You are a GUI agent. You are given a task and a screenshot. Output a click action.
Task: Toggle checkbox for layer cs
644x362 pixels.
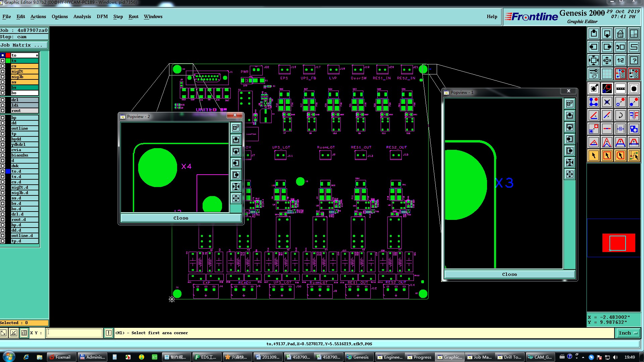[3, 66]
